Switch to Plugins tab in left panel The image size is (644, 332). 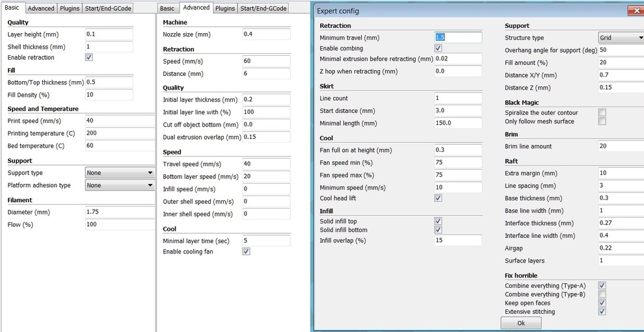(68, 8)
